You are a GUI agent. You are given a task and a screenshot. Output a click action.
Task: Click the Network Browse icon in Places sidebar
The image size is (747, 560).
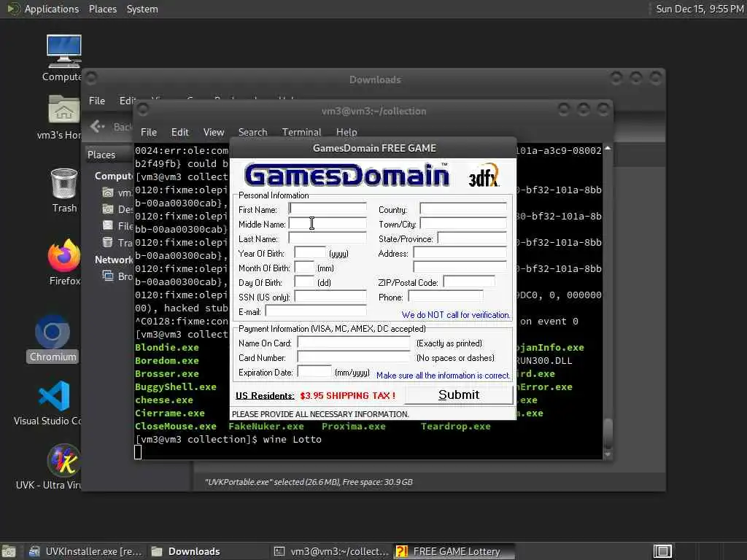108,276
